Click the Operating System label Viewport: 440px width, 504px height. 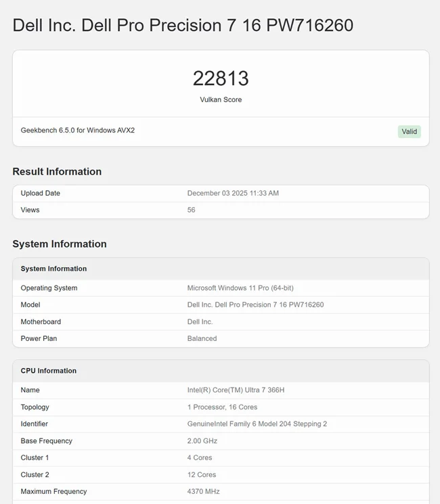point(49,288)
